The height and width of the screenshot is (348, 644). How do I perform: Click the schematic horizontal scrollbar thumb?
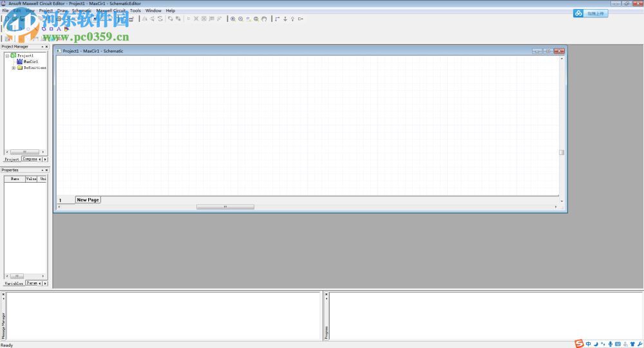pyautogui.click(x=225, y=207)
